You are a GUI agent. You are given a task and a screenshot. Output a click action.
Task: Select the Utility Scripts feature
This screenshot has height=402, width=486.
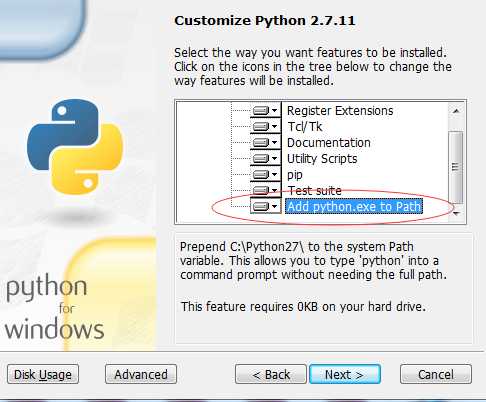pos(322,159)
